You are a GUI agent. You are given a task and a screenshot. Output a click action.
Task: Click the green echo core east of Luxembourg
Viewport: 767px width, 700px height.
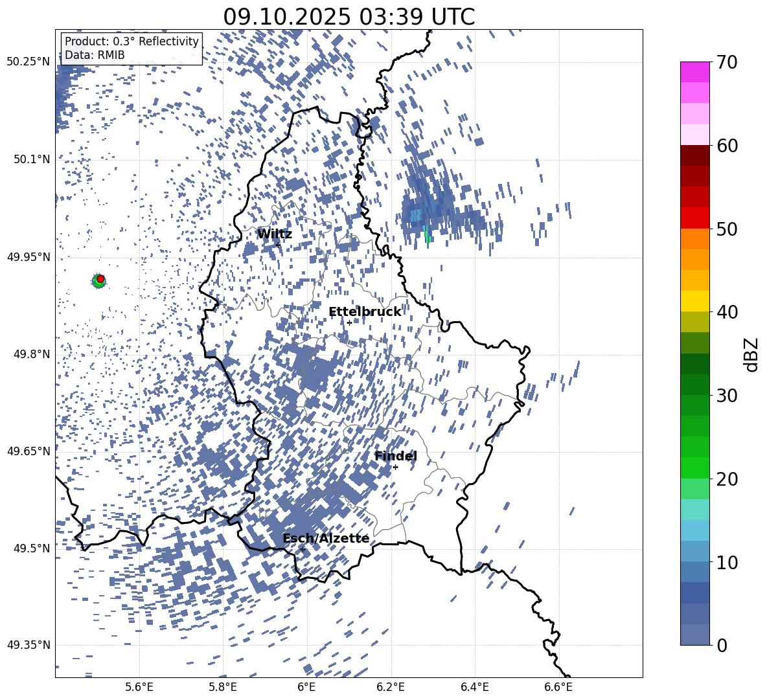(428, 234)
